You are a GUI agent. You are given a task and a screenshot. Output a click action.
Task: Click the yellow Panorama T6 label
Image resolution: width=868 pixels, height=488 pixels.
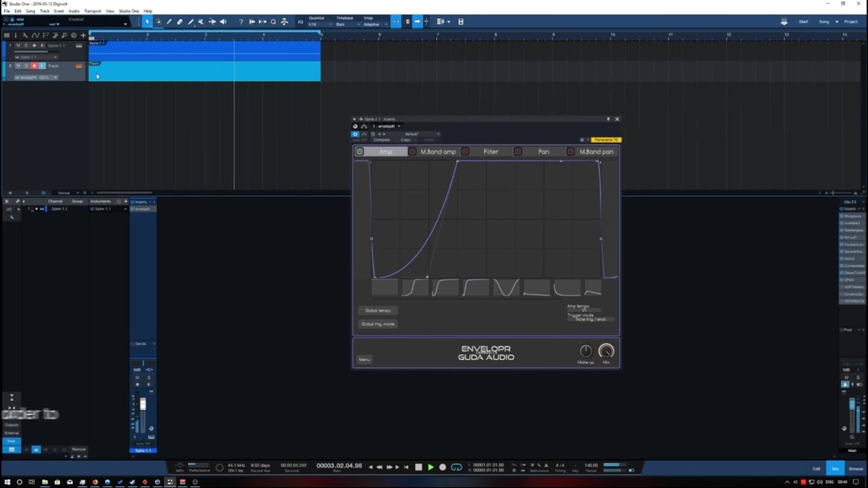pyautogui.click(x=605, y=140)
